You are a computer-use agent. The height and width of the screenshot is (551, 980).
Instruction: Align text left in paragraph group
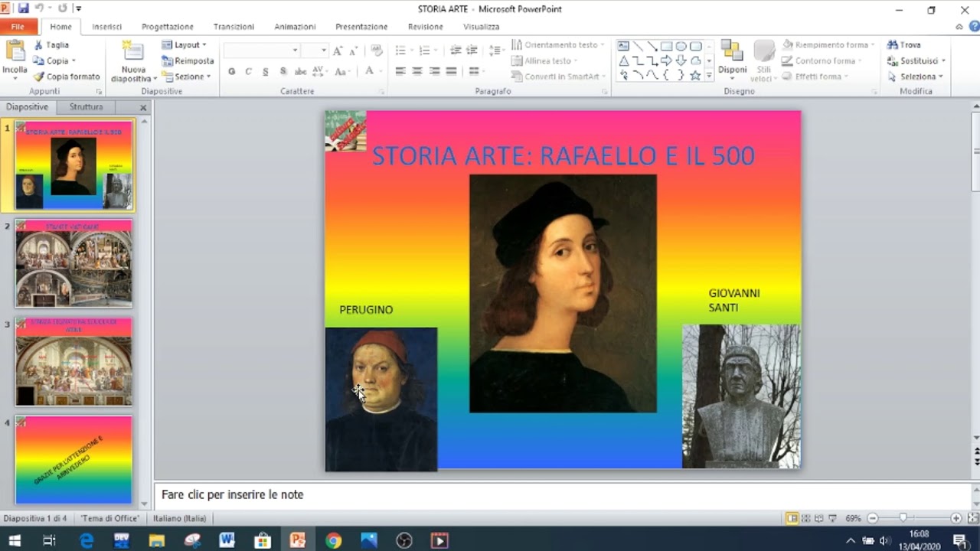(400, 71)
